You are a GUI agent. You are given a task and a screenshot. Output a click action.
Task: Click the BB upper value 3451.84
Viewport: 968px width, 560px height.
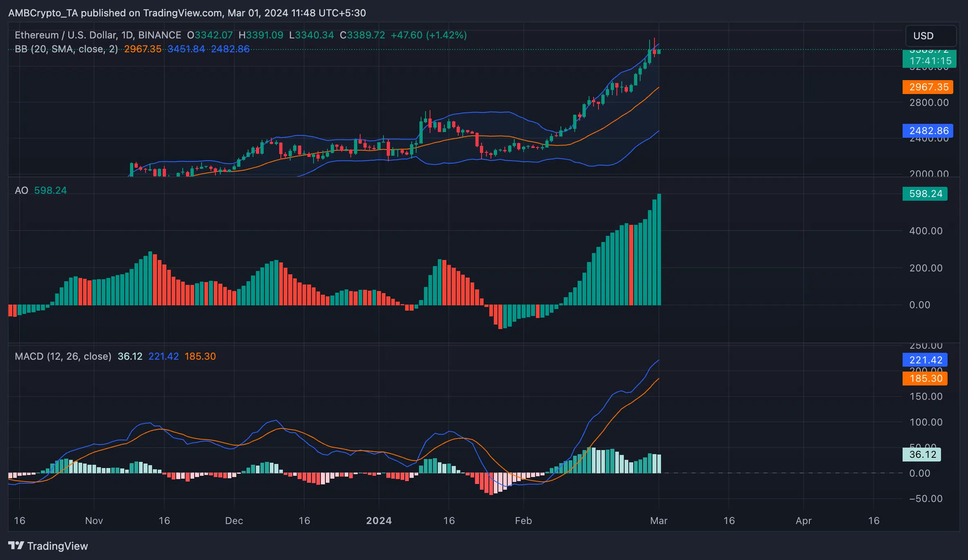point(186,49)
